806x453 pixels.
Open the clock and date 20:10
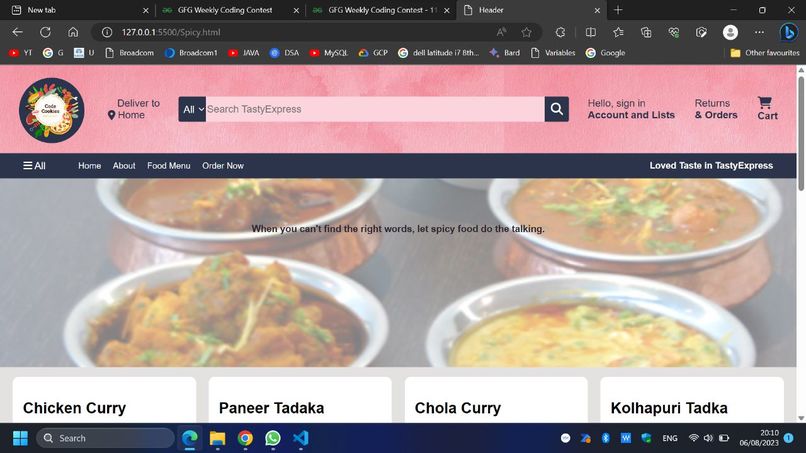759,438
